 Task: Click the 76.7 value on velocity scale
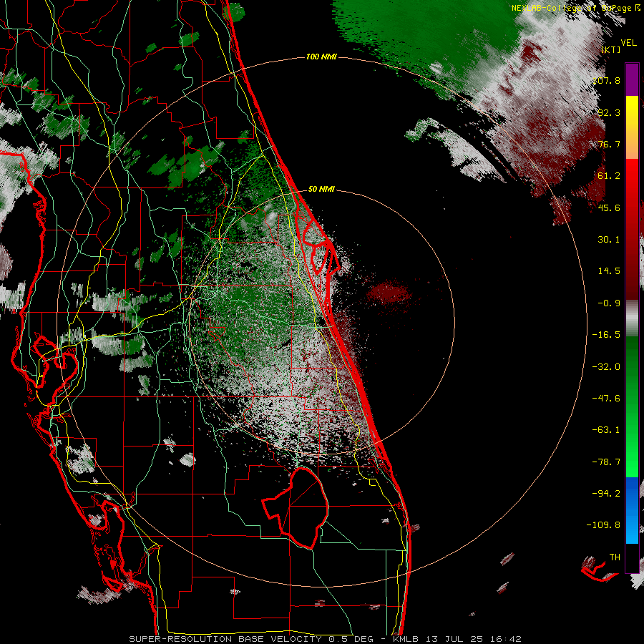tap(609, 144)
